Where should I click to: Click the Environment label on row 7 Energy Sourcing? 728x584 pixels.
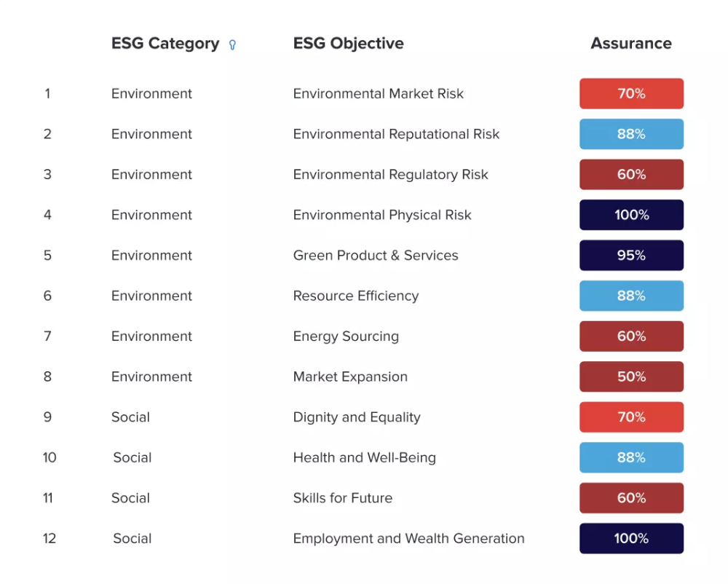tap(151, 336)
